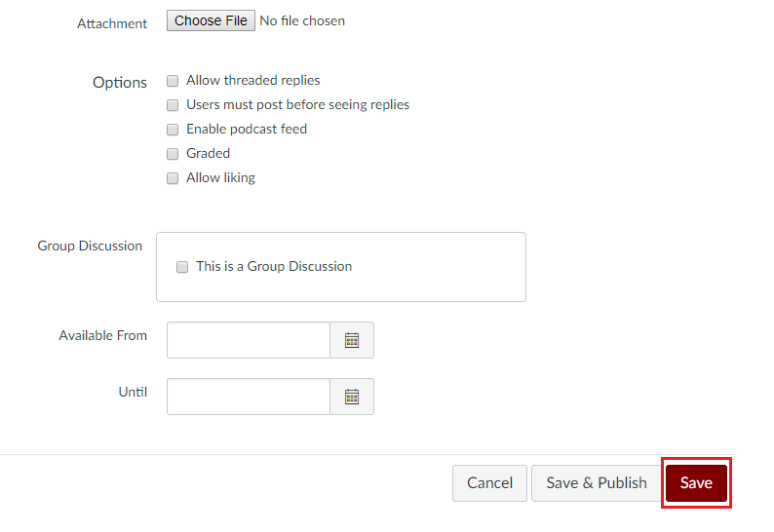Click the Choose File attachment button
The height and width of the screenshot is (532, 774).
point(211,20)
